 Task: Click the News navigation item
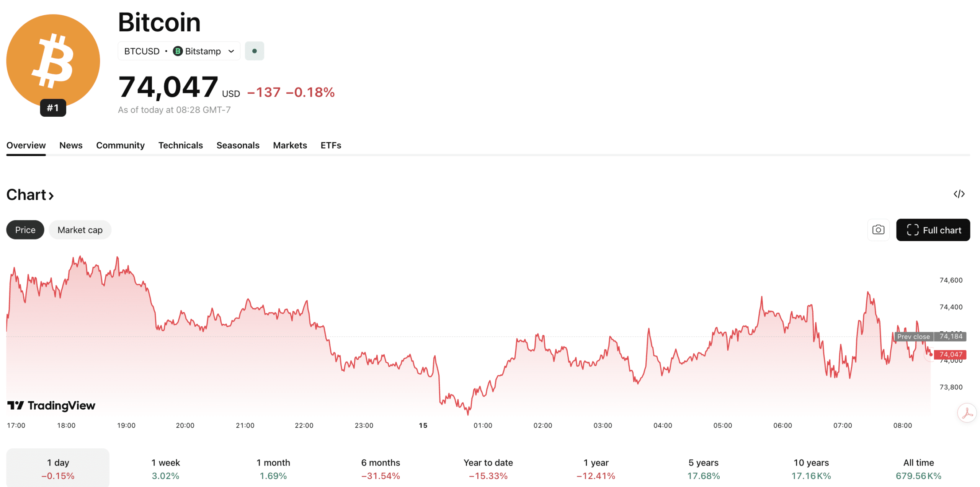(x=71, y=145)
